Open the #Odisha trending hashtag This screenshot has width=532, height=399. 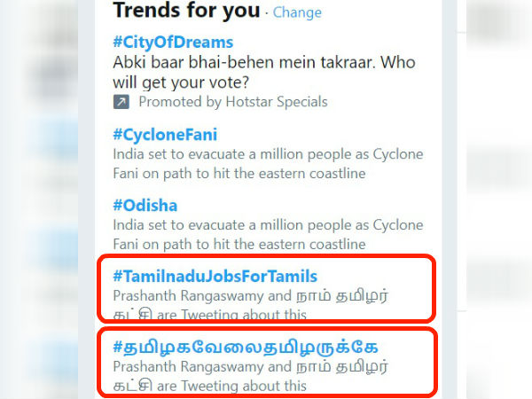pyautogui.click(x=145, y=204)
